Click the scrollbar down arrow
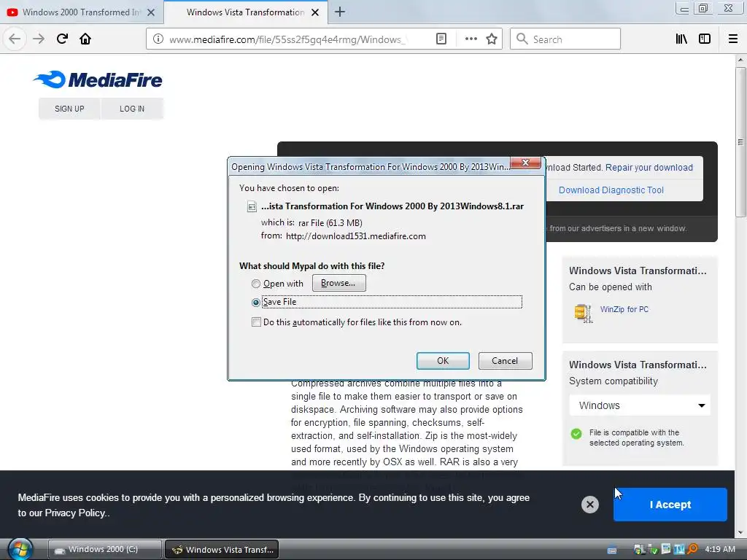 [740, 532]
